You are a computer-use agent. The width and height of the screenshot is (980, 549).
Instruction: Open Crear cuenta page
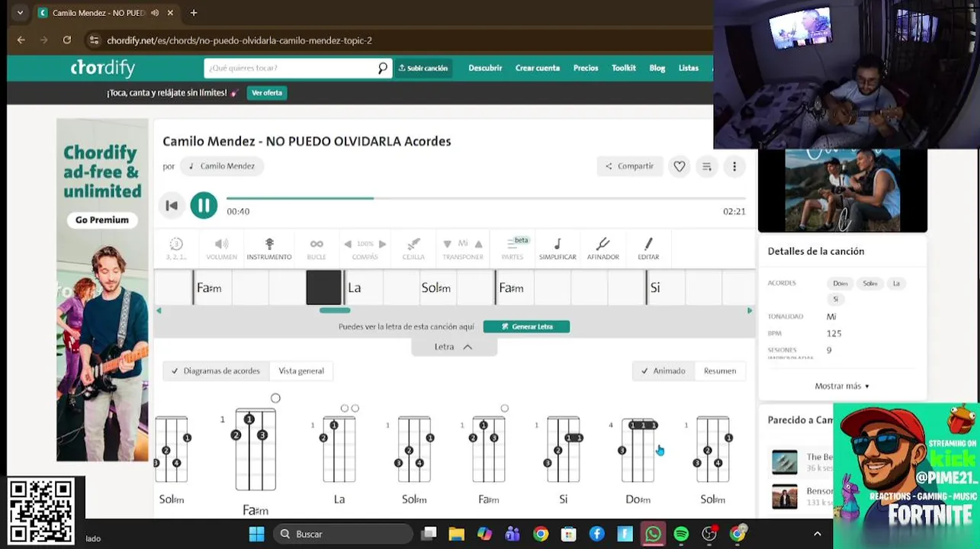point(537,68)
